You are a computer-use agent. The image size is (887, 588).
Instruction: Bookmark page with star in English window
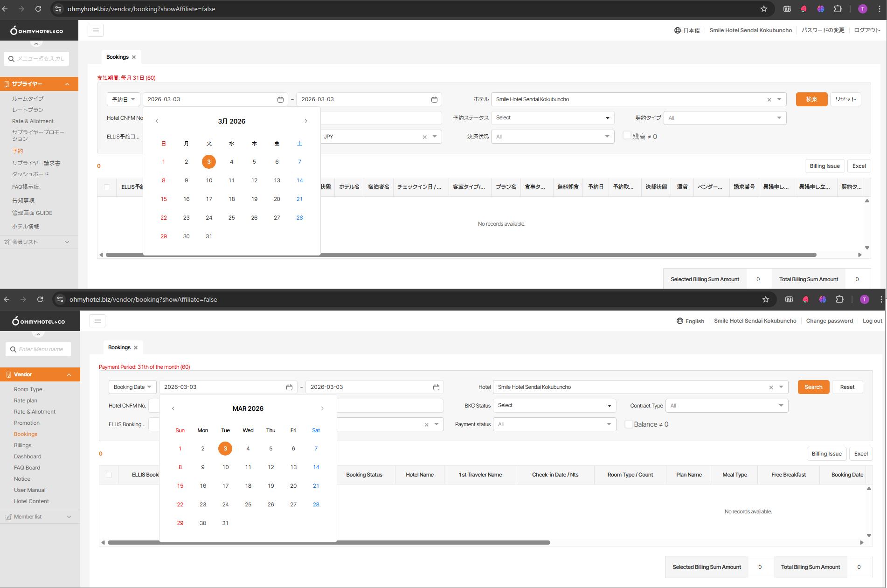coord(766,299)
